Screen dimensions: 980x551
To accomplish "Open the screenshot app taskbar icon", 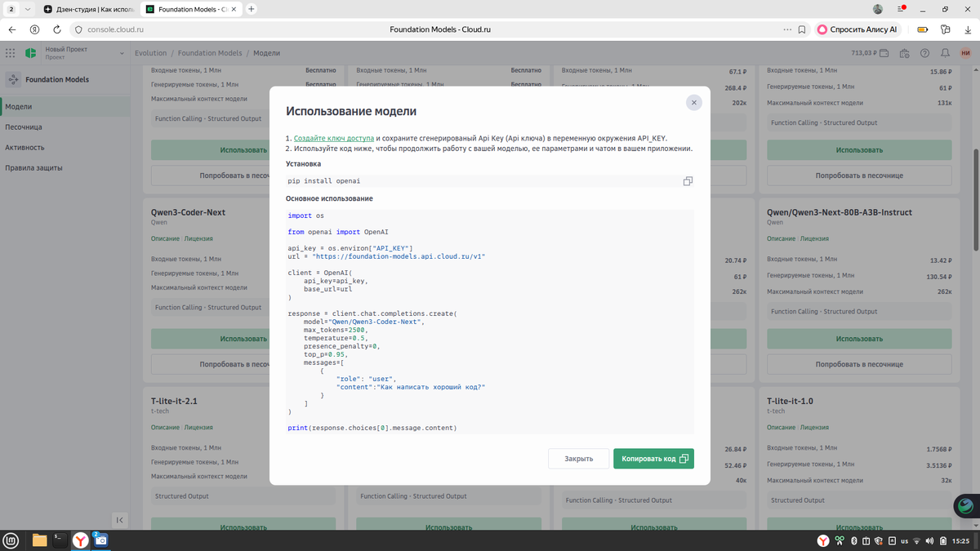I will coord(100,540).
